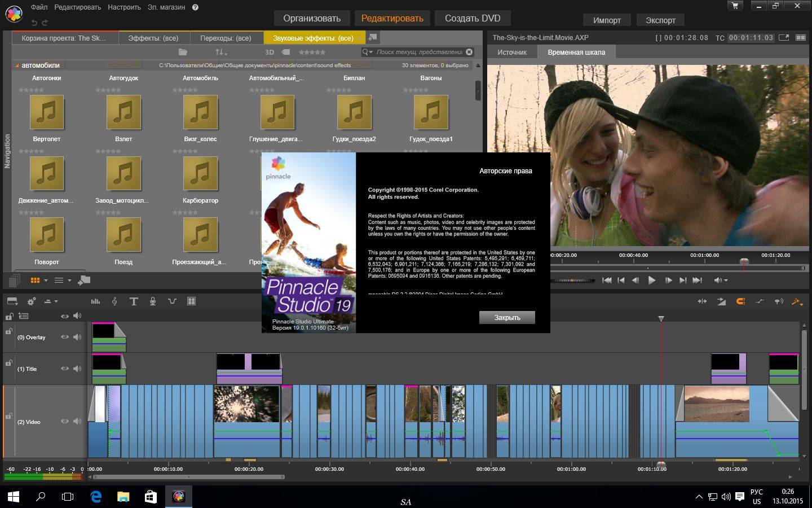Switch player to Источник tab

click(x=512, y=52)
